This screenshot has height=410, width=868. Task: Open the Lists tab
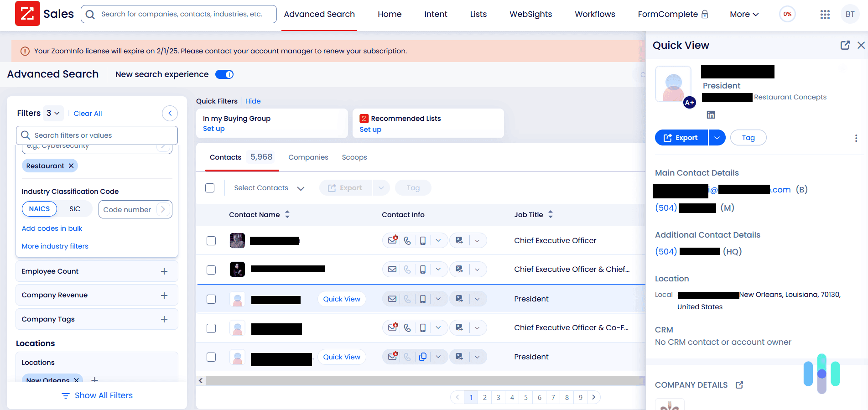coord(478,14)
